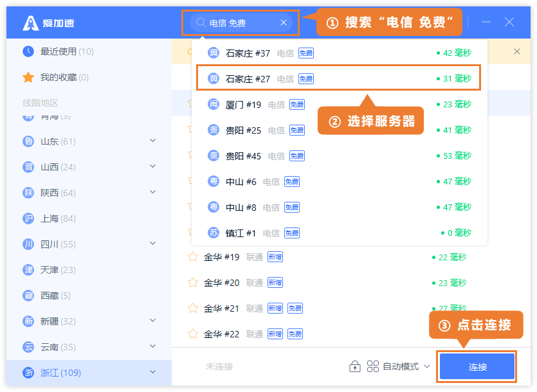Select the 金华 #21 联通 server row
The height and width of the screenshot is (392, 537).
[x=351, y=308]
